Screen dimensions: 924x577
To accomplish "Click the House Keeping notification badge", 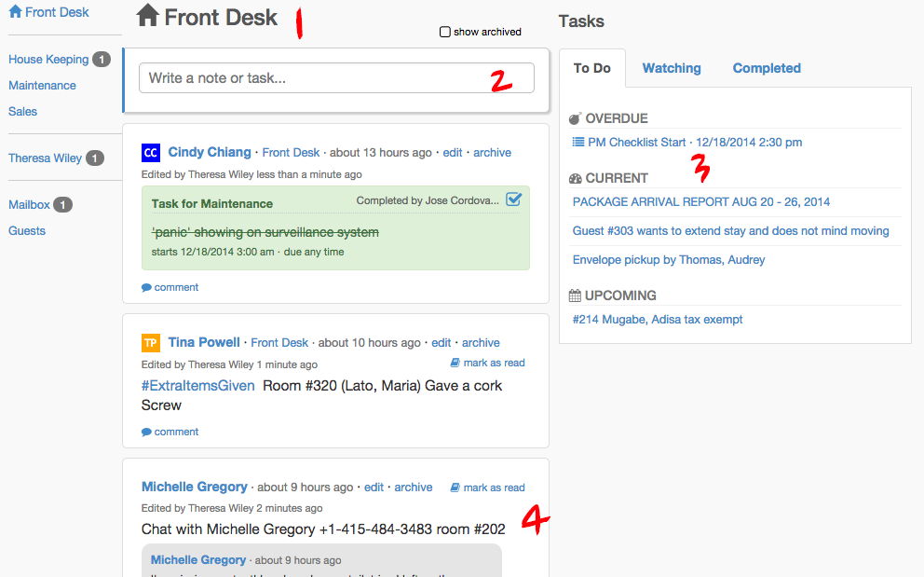I will pyautogui.click(x=102, y=59).
